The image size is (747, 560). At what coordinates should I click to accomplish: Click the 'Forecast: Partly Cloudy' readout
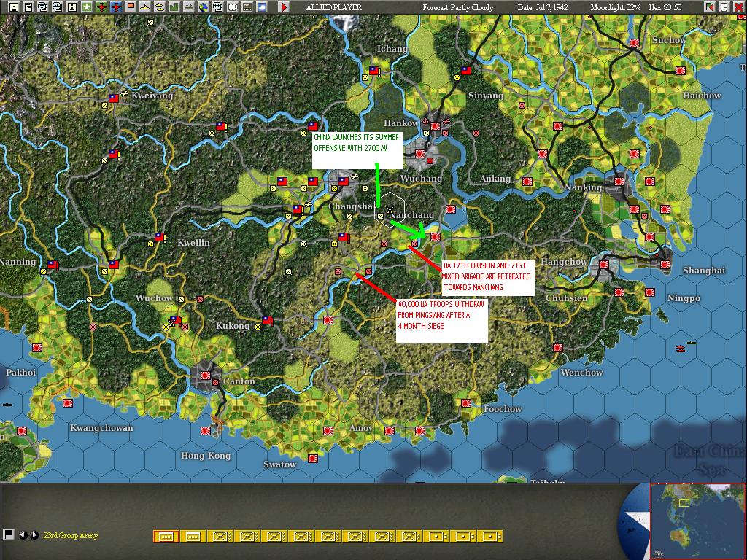click(458, 7)
